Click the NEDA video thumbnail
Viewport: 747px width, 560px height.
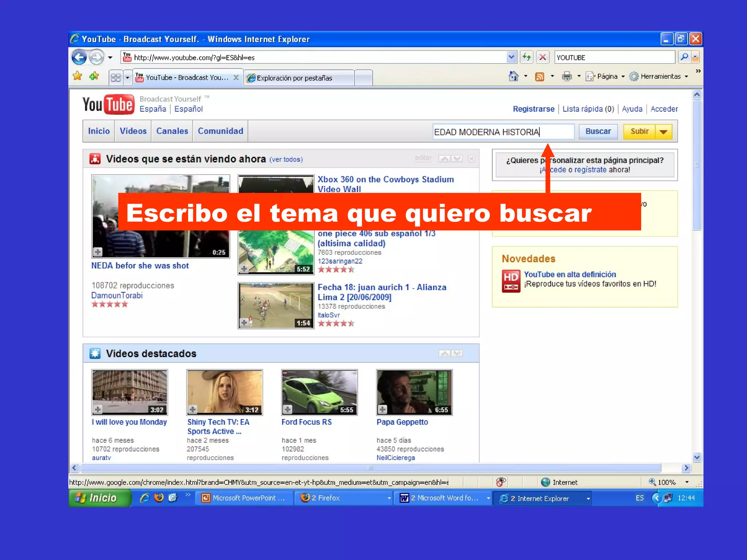point(160,216)
